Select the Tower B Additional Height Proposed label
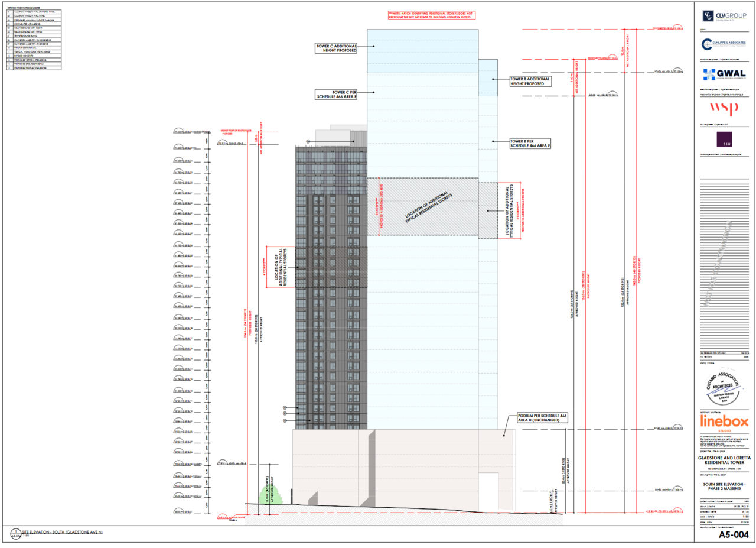The height and width of the screenshot is (548, 756). pos(530,81)
